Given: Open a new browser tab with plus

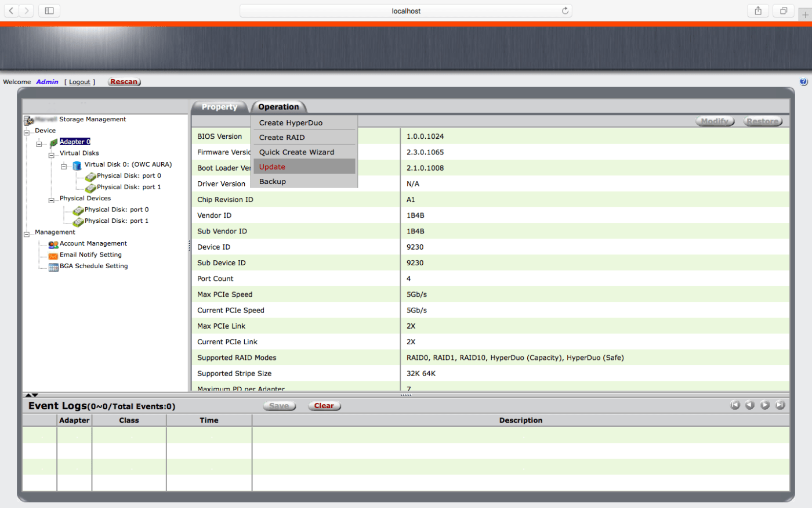Looking at the screenshot, I should pyautogui.click(x=806, y=15).
